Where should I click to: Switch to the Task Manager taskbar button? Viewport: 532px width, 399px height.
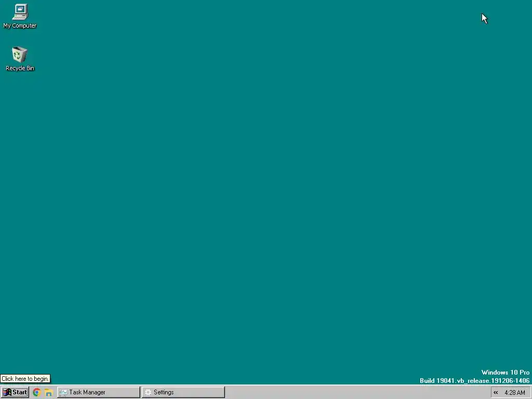(x=98, y=392)
